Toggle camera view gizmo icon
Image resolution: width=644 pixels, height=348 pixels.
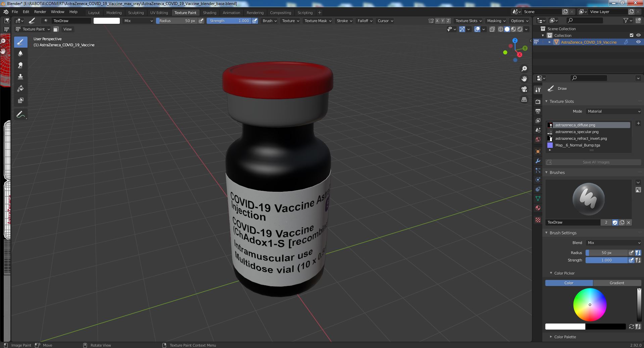(524, 89)
